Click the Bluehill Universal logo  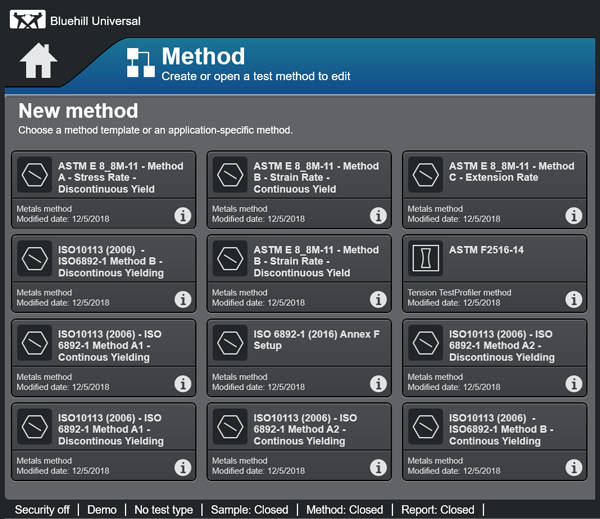pos(28,20)
